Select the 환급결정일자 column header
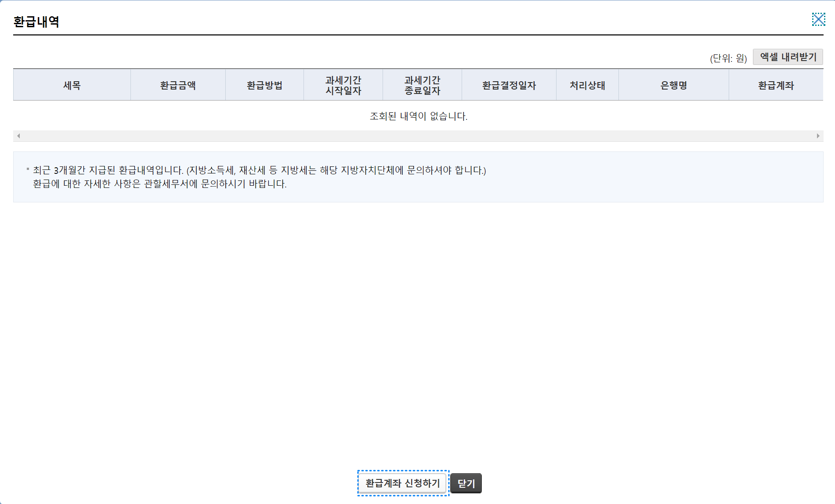835x504 pixels. click(509, 85)
